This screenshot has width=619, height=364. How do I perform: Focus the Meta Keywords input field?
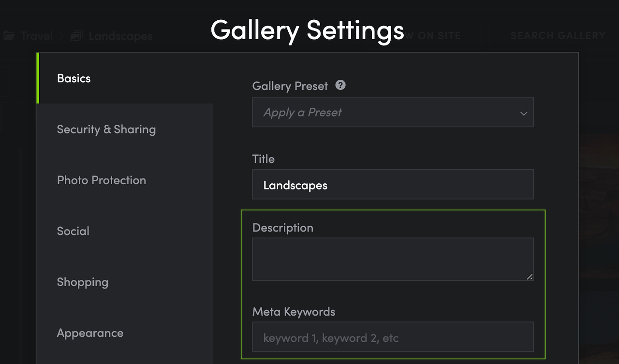pyautogui.click(x=393, y=337)
